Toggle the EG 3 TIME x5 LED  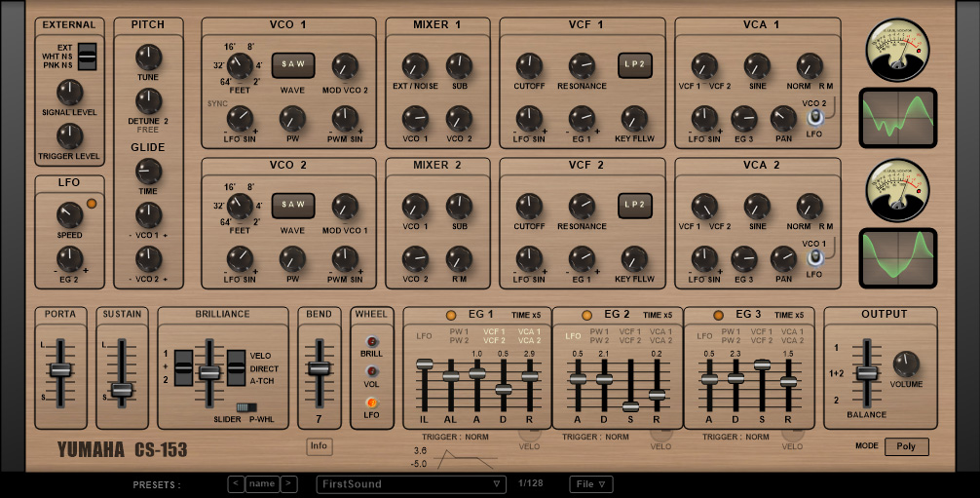coord(718,315)
